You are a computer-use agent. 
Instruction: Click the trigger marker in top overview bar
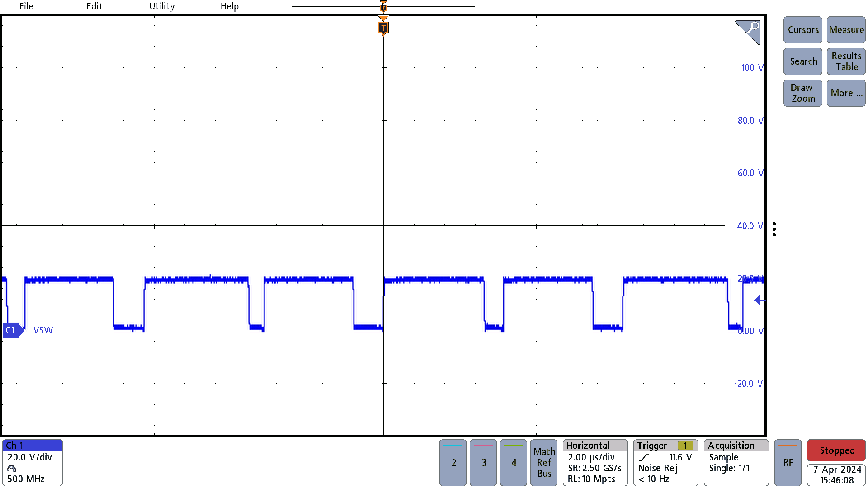(383, 6)
